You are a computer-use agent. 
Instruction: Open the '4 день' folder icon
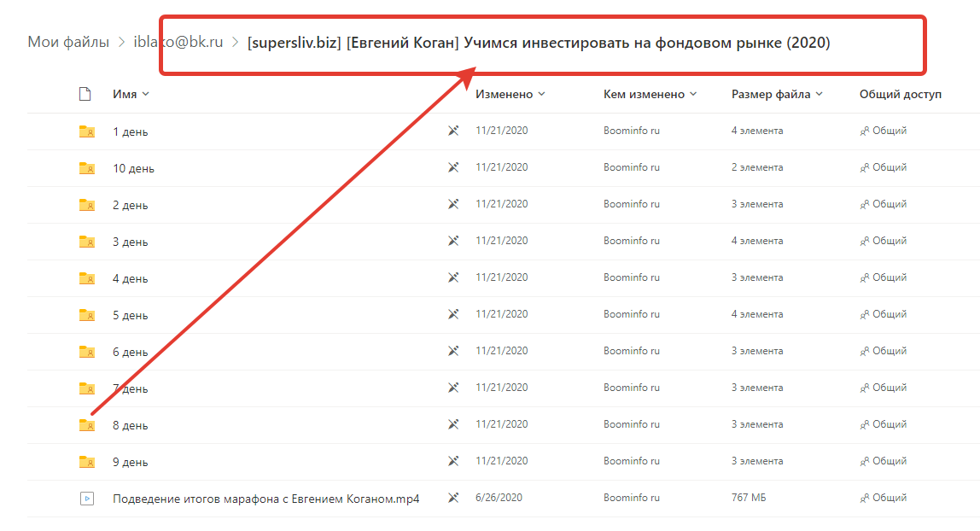pos(87,278)
